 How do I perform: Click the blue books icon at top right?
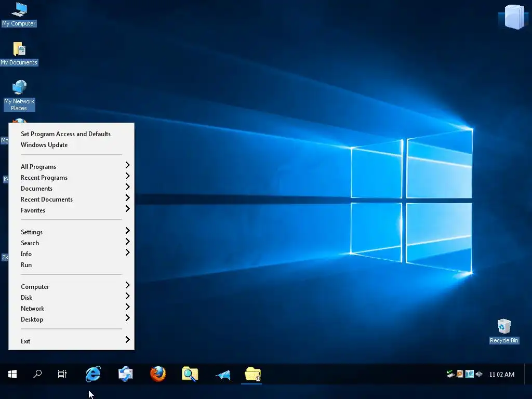514,17
